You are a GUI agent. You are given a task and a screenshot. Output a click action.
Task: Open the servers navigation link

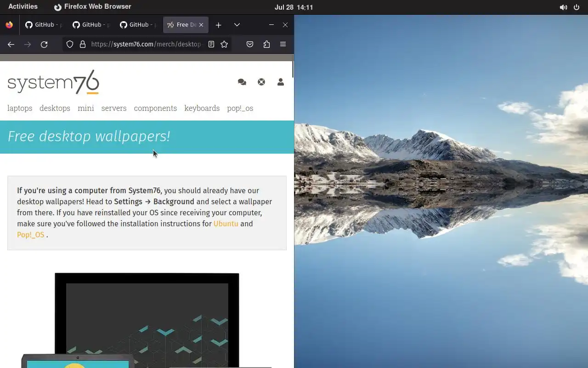114,108
